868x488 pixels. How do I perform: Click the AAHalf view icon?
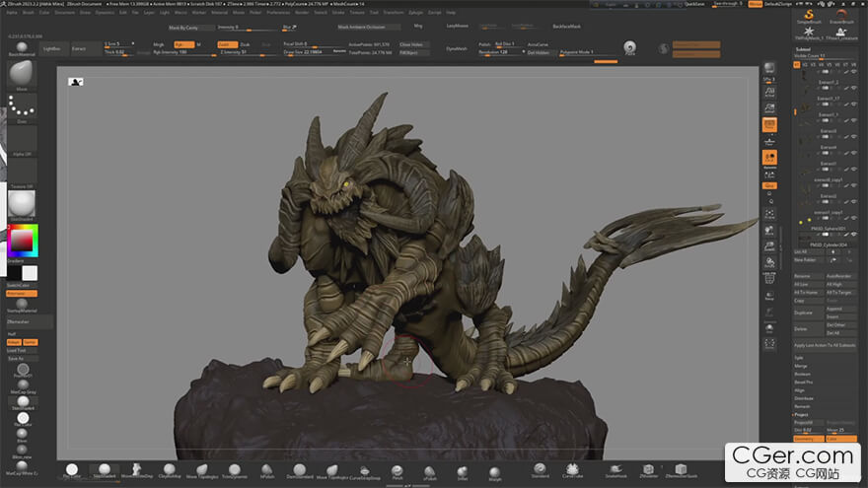click(x=769, y=107)
